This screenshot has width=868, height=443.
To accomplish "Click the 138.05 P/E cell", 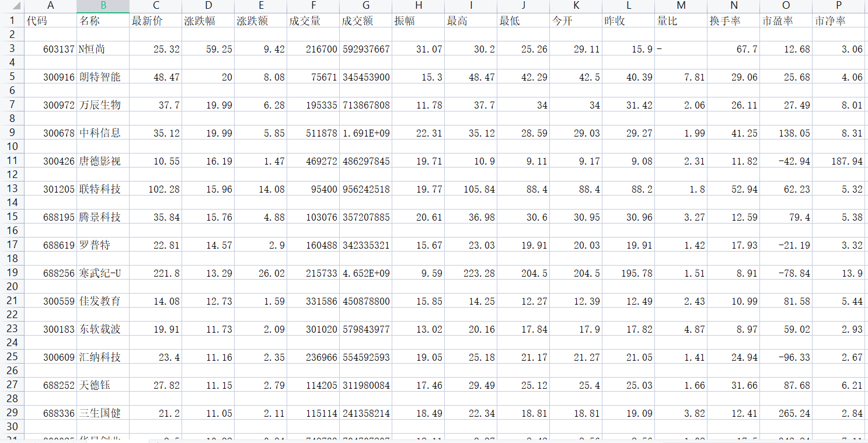I will [x=786, y=132].
